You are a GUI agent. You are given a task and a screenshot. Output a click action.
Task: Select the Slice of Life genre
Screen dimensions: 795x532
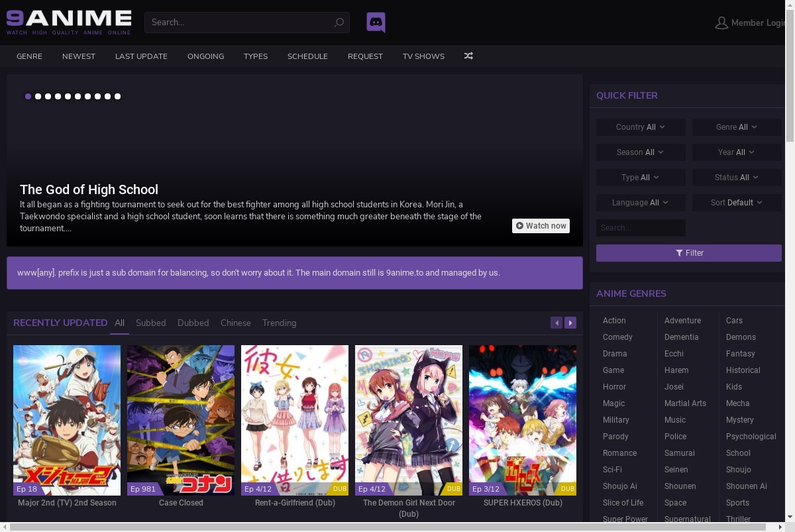click(623, 503)
